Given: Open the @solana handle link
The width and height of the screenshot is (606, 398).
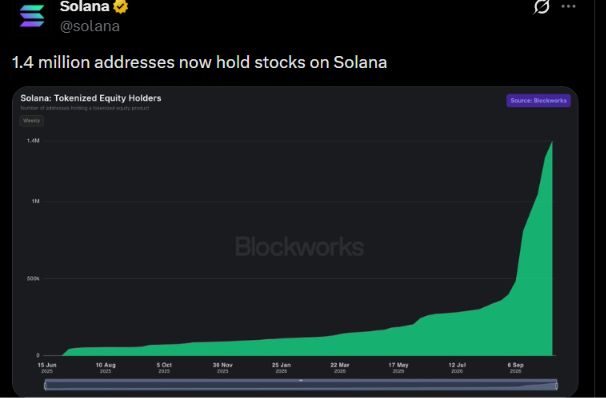Looking at the screenshot, I should (x=90, y=26).
